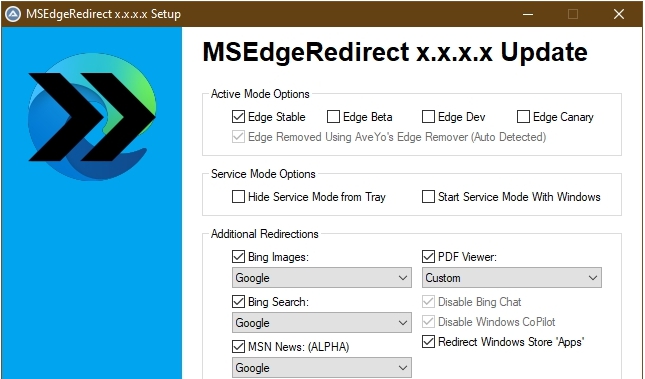Click the Active Mode Options group label
645x379 pixels.
coord(260,94)
